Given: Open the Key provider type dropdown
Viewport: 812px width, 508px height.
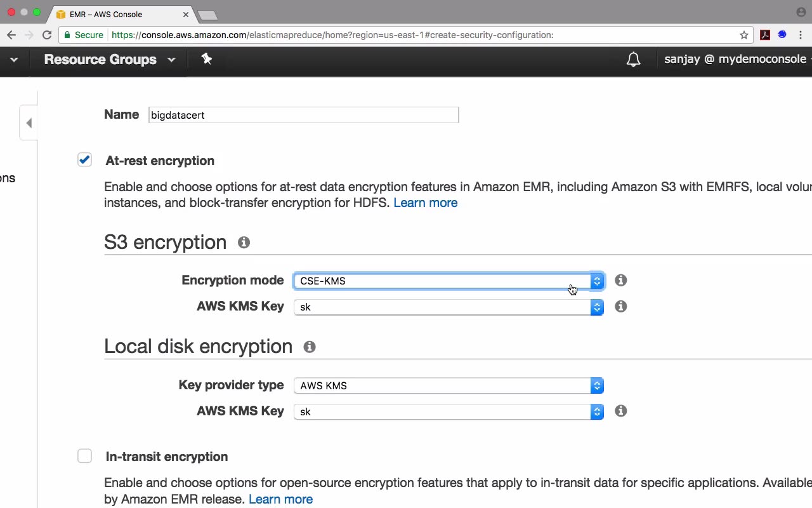Looking at the screenshot, I should click(x=448, y=385).
